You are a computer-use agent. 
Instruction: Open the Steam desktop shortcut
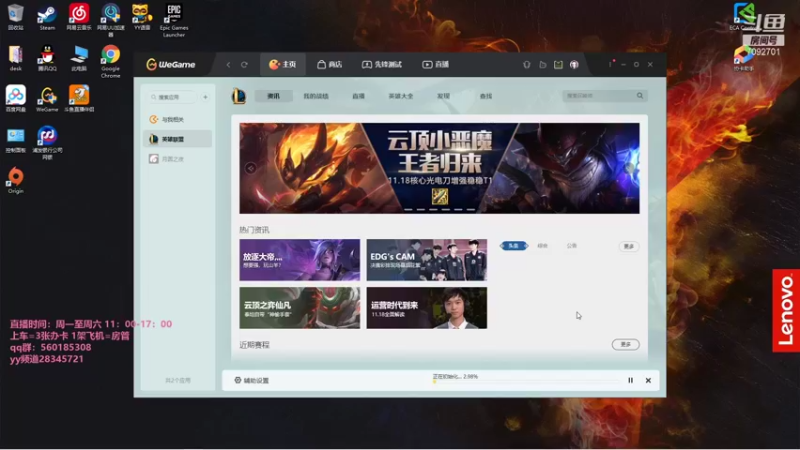(47, 17)
